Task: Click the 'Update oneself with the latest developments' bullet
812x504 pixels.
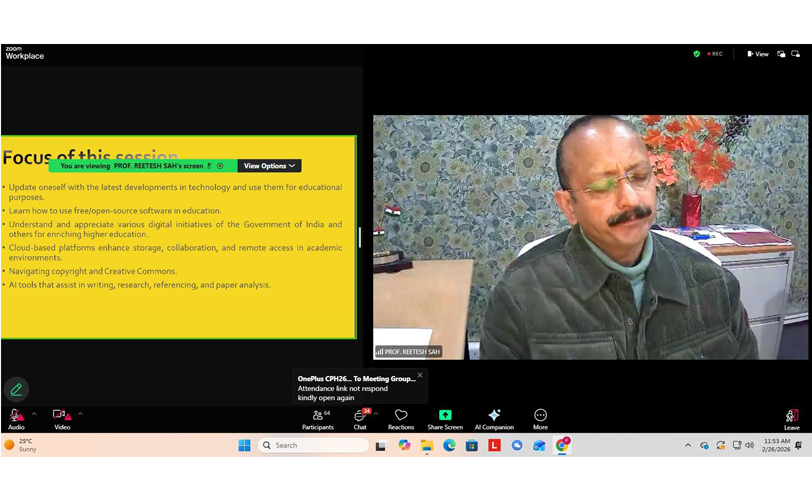Action: [x=175, y=192]
